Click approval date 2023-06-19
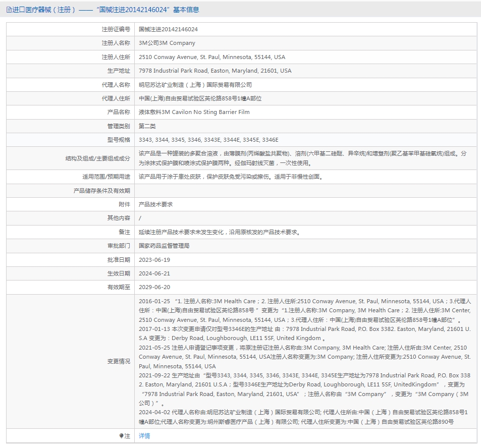Viewport: 481px width, 448px height. [154, 260]
